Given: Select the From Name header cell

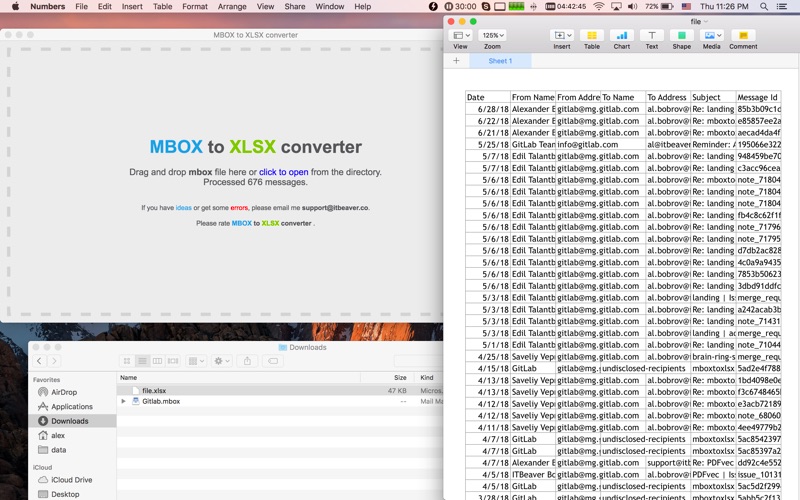Looking at the screenshot, I should click(533, 97).
